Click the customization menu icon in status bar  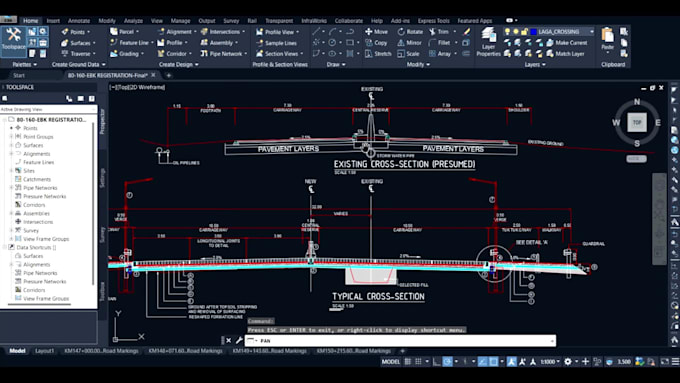click(675, 361)
